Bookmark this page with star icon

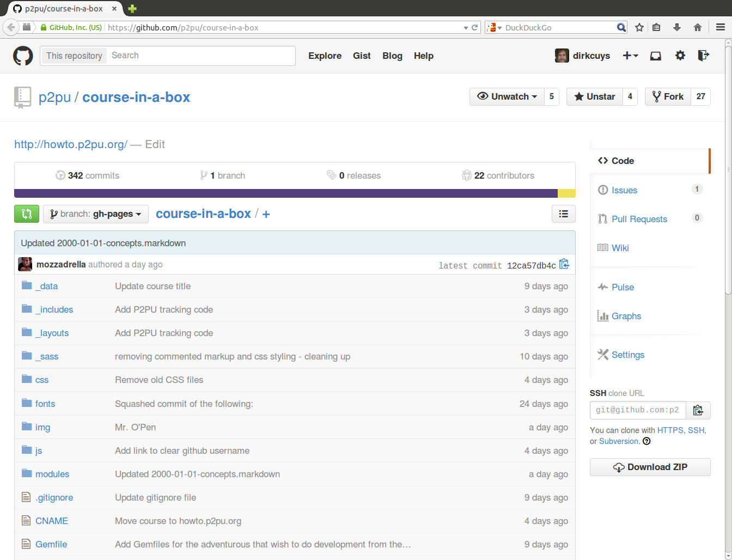pos(639,27)
